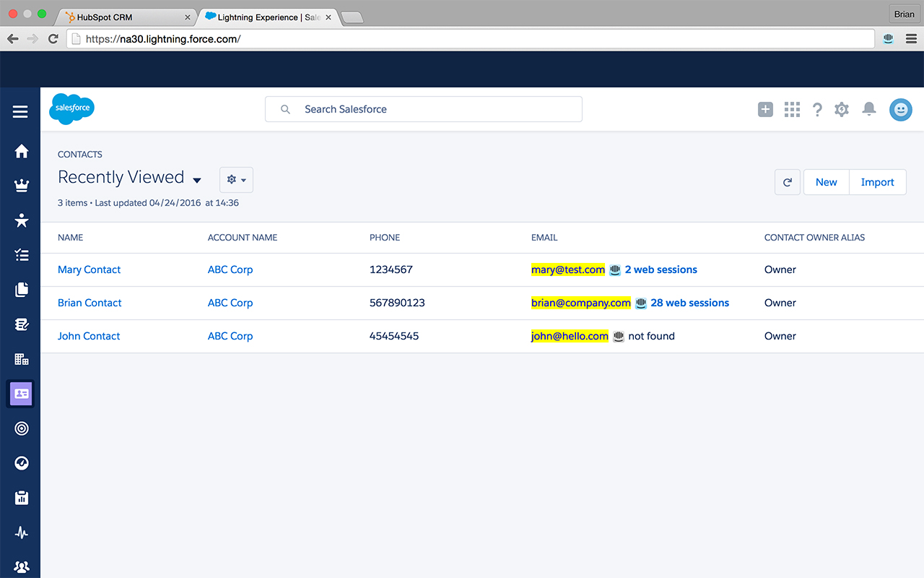Open the App Launcher grid icon
924x578 pixels.
point(791,109)
